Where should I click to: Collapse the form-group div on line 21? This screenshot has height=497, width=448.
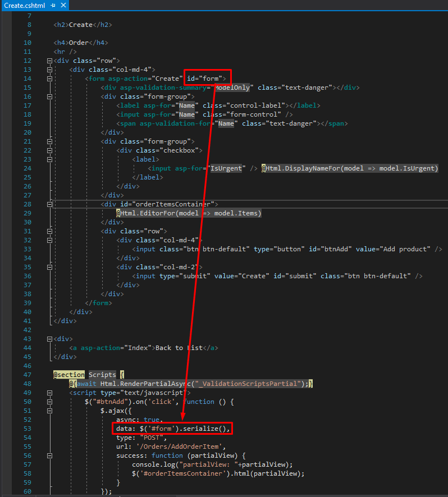pyautogui.click(x=49, y=141)
